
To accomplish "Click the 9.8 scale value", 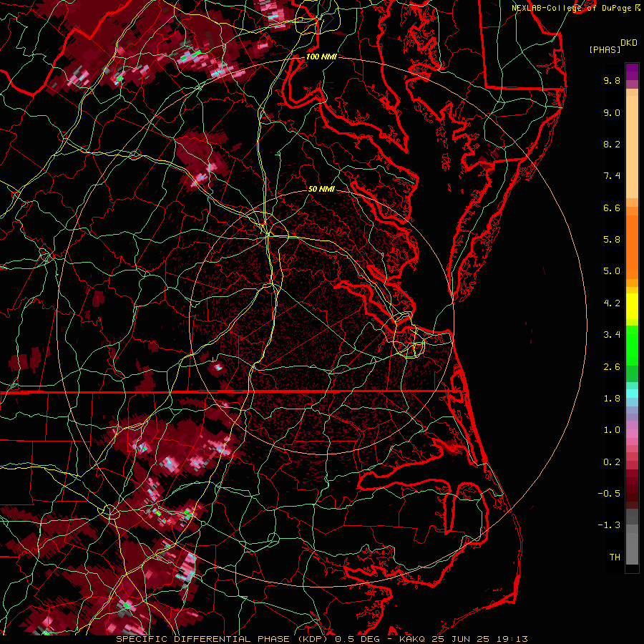I will (612, 80).
